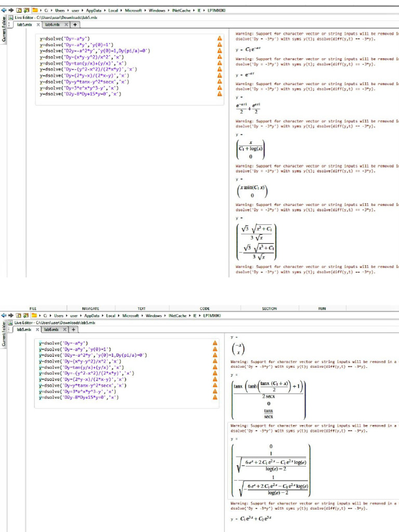This screenshot has width=399, height=532.
Task: Click the Windows path segment in lower window
Action: pos(153,315)
